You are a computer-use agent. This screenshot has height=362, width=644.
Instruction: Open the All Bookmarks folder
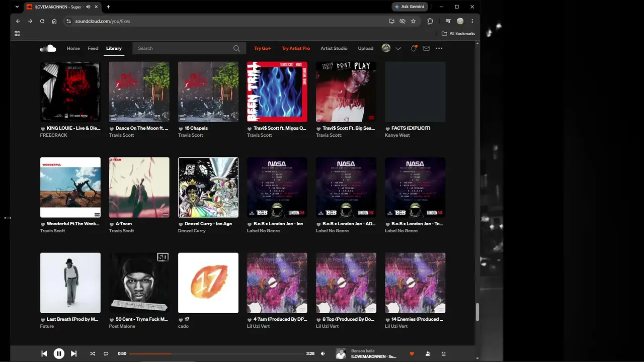click(x=458, y=34)
